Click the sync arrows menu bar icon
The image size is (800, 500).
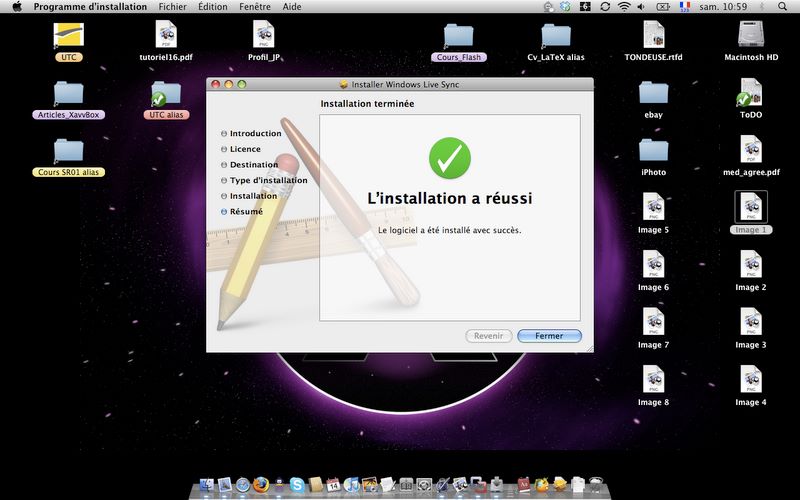coord(605,7)
